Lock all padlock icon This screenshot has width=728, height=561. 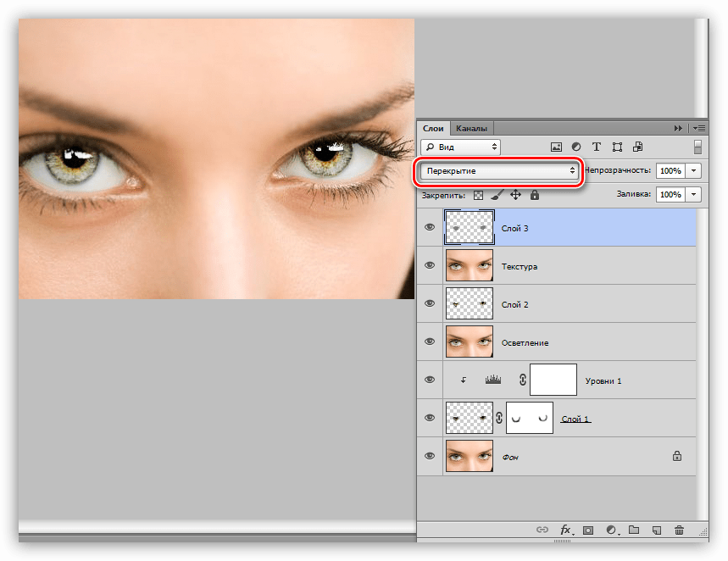(535, 195)
